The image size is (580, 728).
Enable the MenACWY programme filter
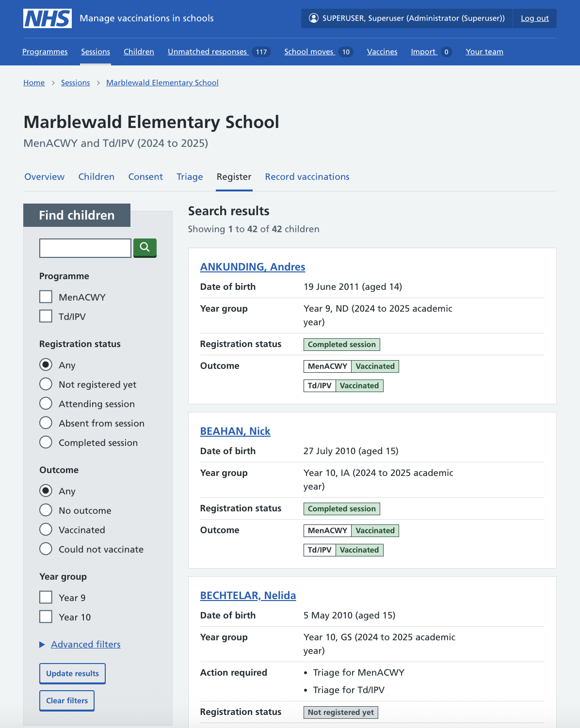point(46,296)
